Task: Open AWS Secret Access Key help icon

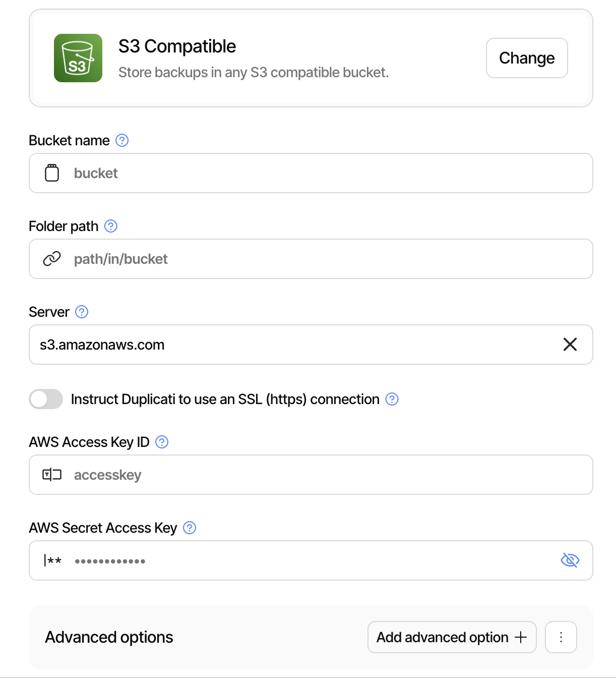Action: [190, 528]
